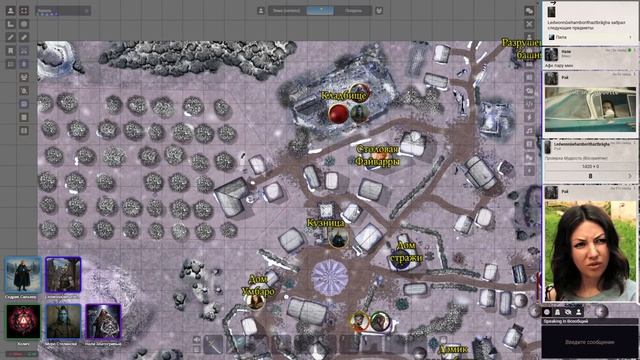Open the Playlists music-note tab

(x=529, y=131)
